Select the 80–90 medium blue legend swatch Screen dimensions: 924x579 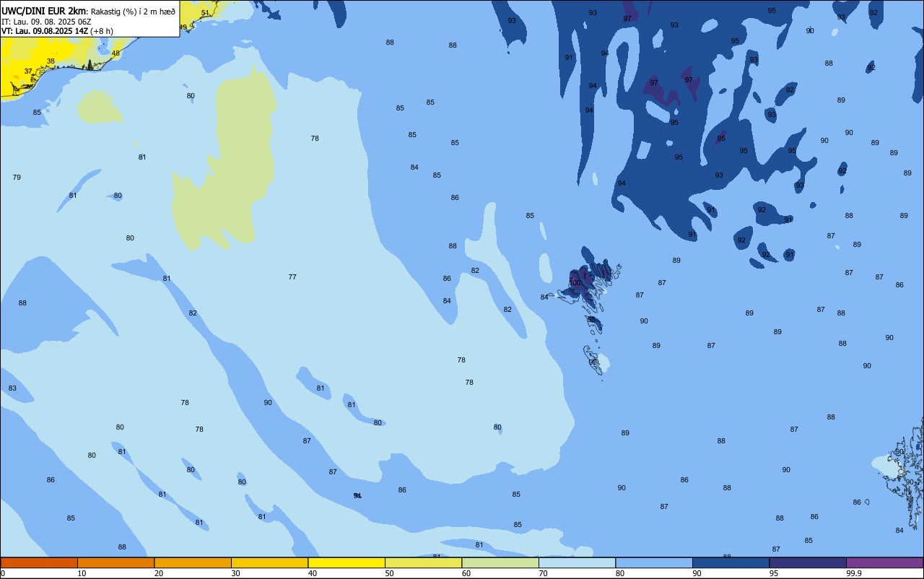654,562
